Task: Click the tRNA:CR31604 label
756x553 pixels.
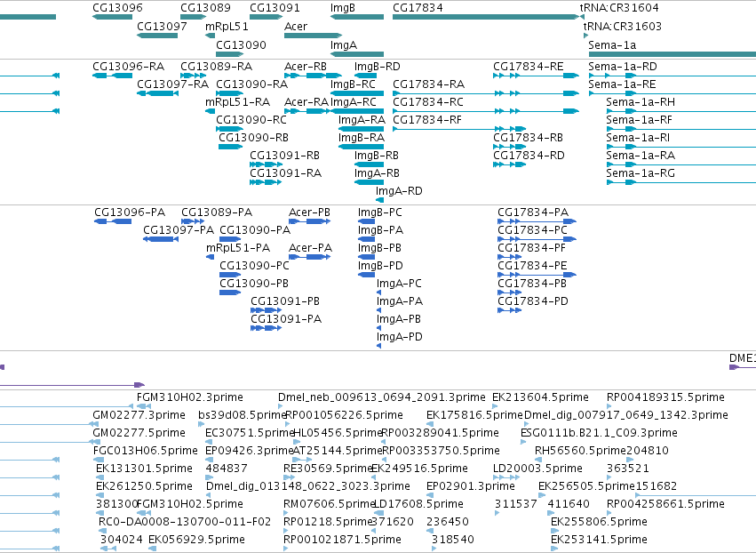Action: [618, 8]
